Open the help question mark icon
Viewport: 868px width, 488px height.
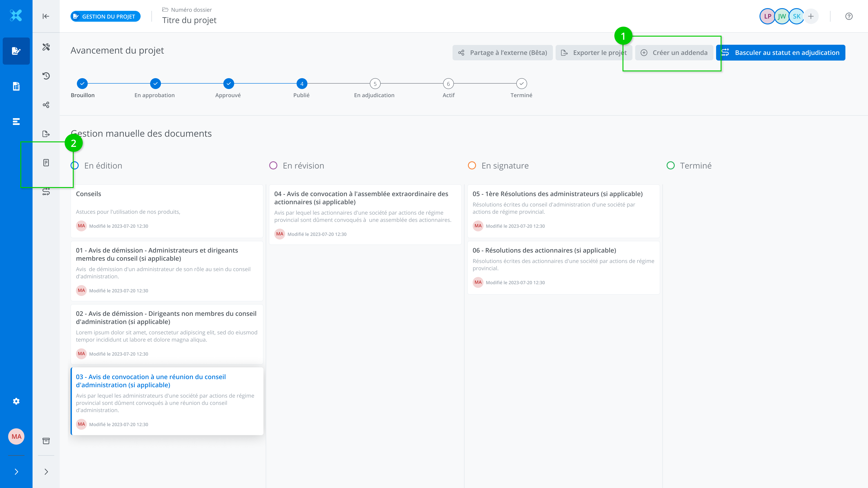pyautogui.click(x=849, y=16)
